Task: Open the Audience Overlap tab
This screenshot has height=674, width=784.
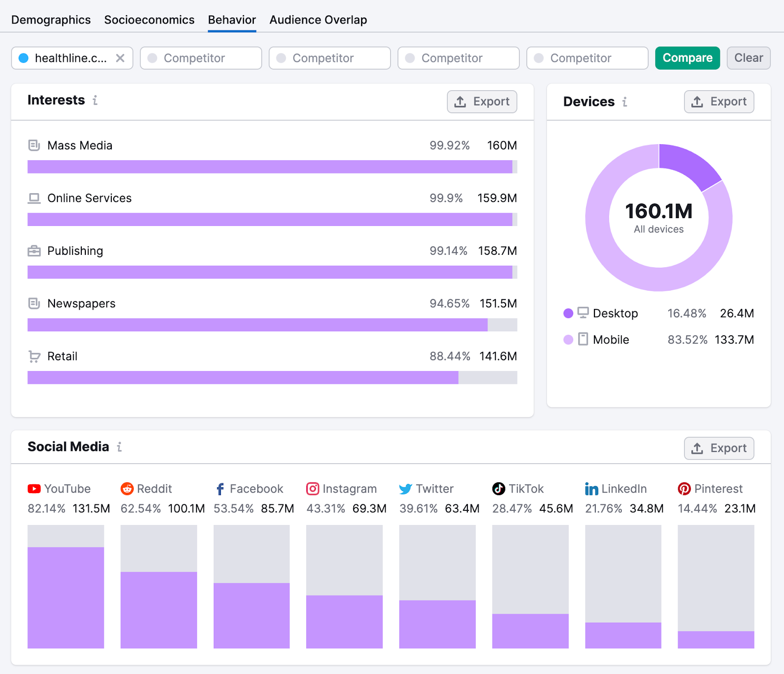Action: pos(318,20)
